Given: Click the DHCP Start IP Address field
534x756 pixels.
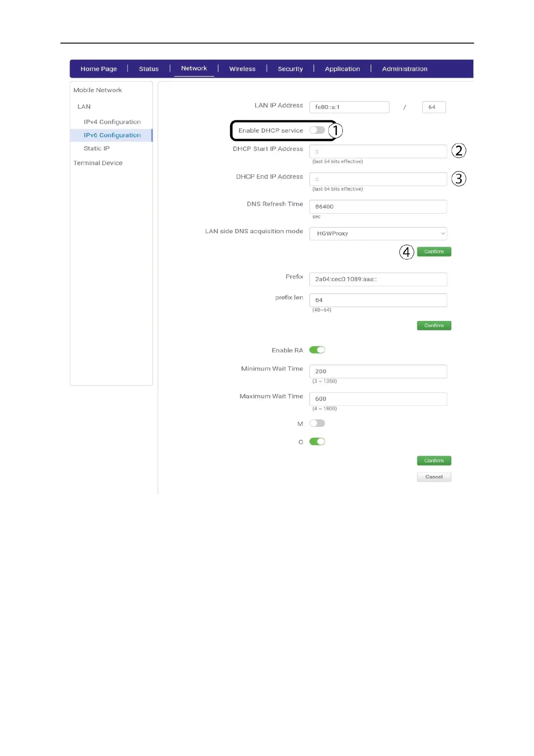Looking at the screenshot, I should click(x=378, y=152).
